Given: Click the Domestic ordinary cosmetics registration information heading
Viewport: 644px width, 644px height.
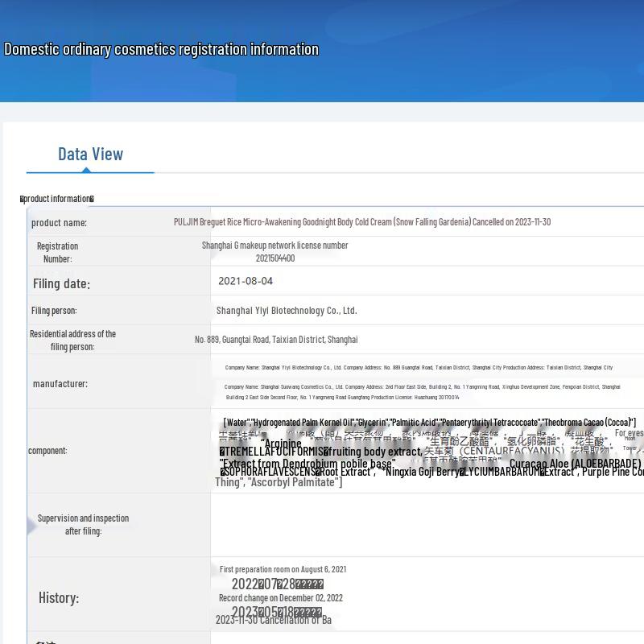Looking at the screenshot, I should coord(161,49).
